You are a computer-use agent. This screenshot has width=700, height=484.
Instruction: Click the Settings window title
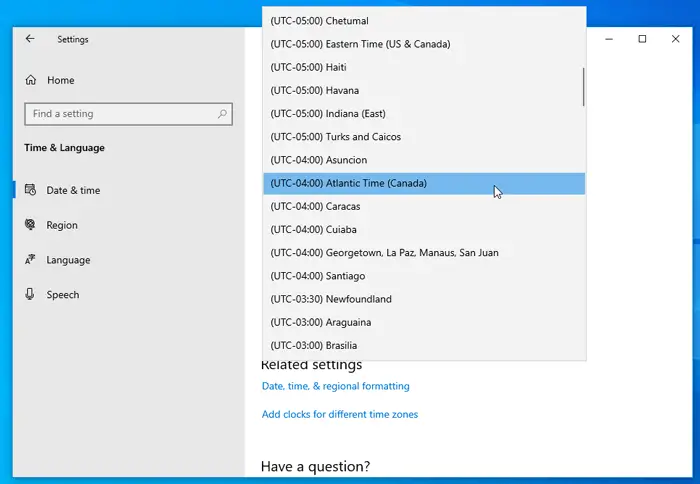tap(73, 39)
